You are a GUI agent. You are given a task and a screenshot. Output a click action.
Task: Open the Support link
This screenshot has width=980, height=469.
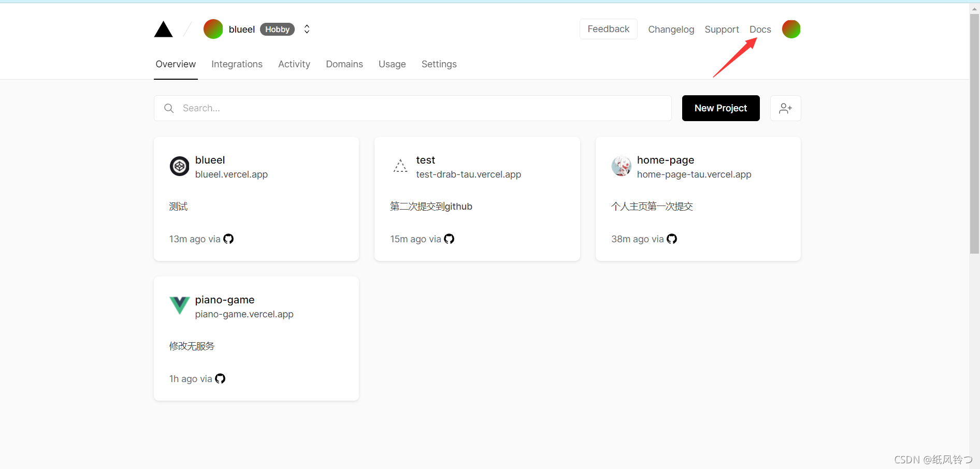[x=722, y=30]
